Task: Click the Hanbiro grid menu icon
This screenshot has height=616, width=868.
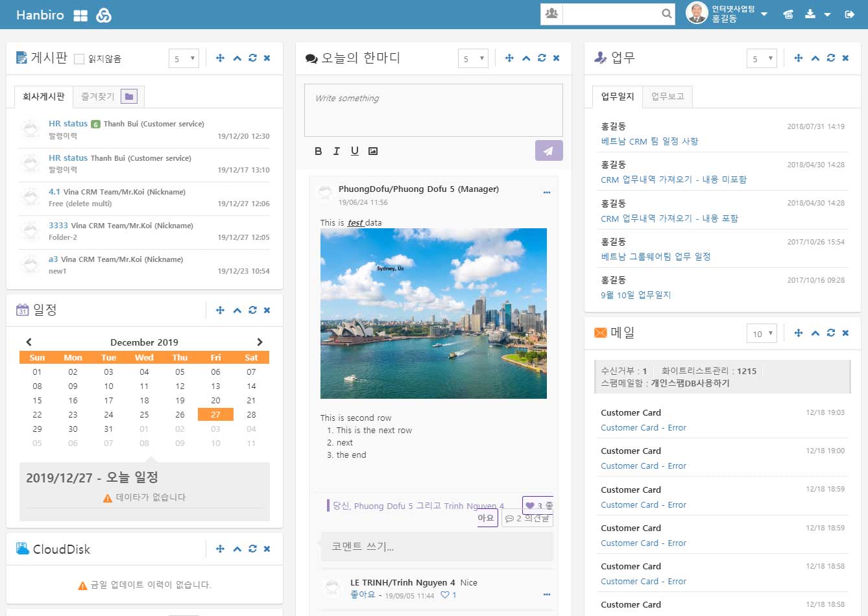Action: (x=80, y=16)
